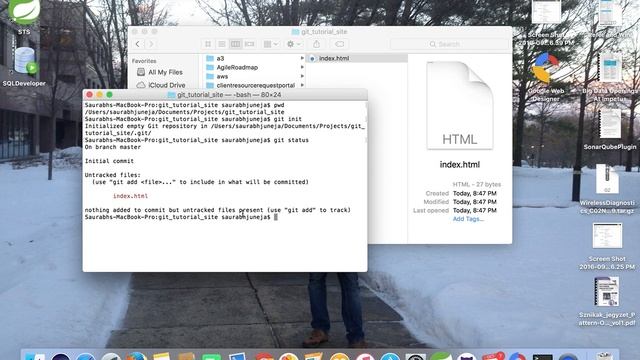Click the Created date 'Today, 8:47 PM'
Screen dimensions: 640x360
475,193
